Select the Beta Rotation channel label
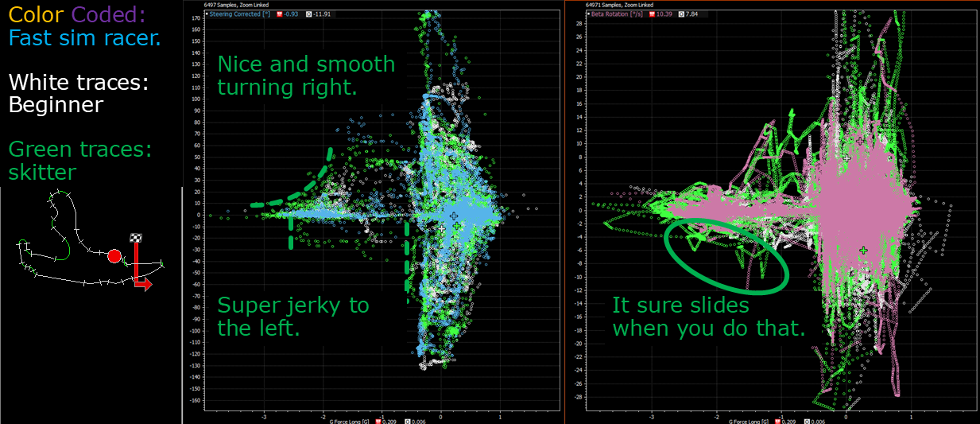 click(617, 14)
